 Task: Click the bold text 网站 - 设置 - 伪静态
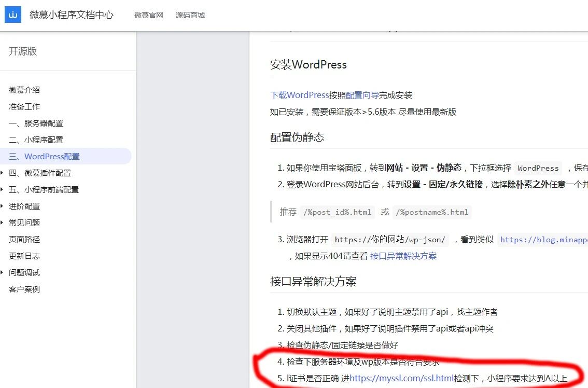[424, 168]
